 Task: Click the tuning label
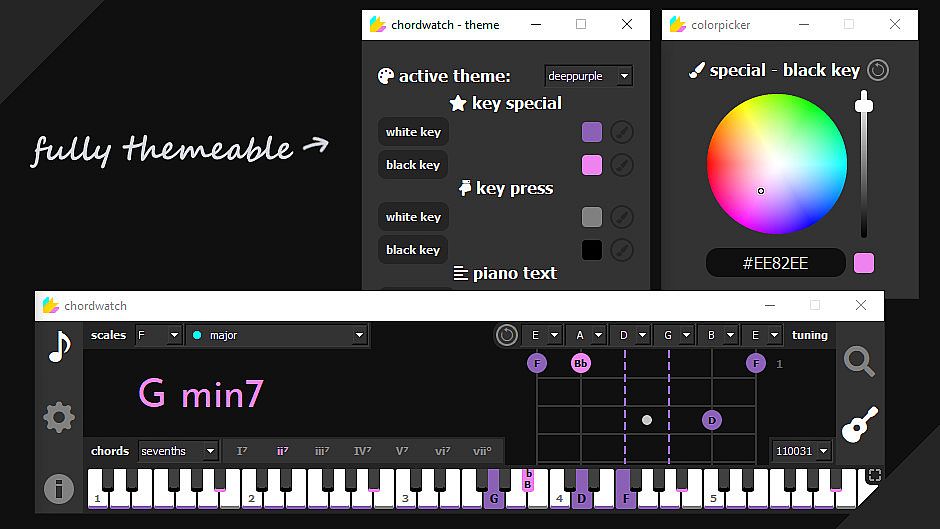(809, 335)
